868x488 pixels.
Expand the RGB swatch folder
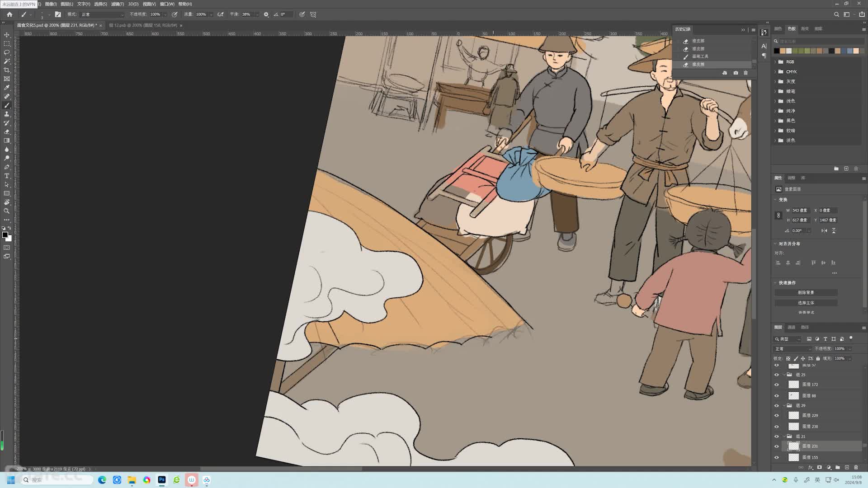[775, 62]
